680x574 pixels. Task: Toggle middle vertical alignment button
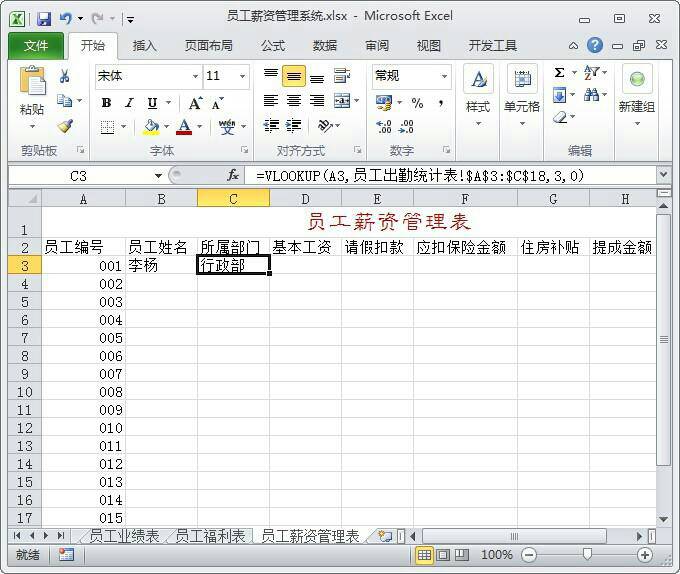click(293, 77)
